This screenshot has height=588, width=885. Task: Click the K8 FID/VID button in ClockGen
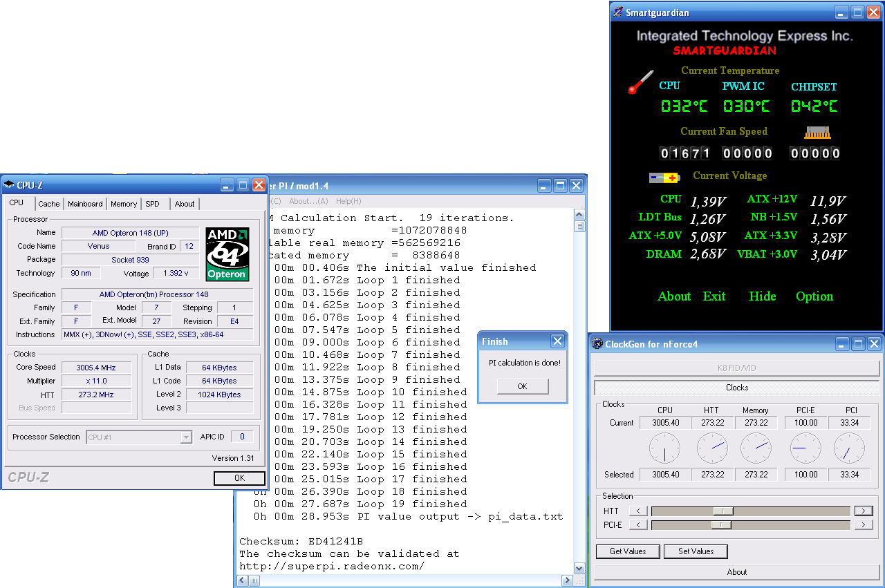(737, 368)
